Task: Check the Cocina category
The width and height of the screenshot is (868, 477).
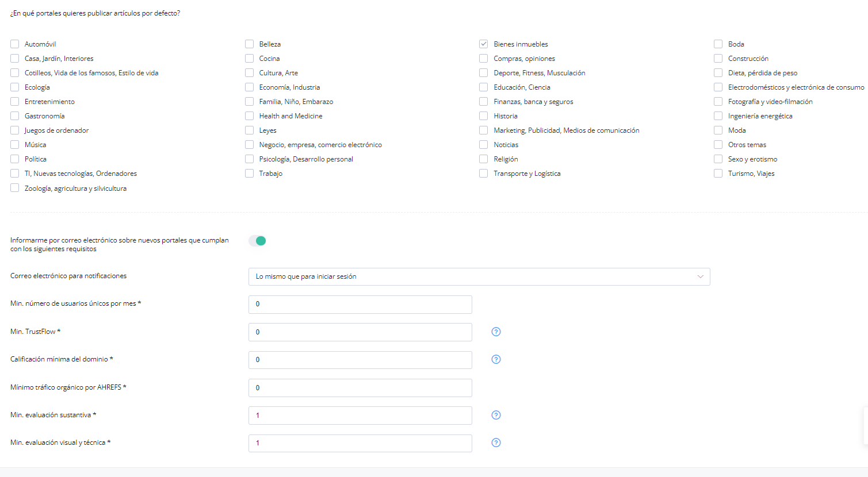Action: (250, 58)
